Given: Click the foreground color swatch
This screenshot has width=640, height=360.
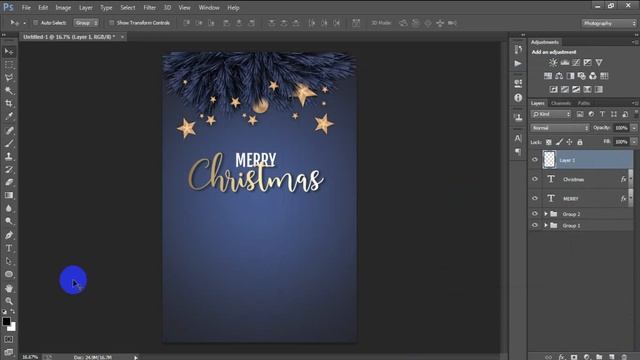Looking at the screenshot, I should click(x=6, y=321).
